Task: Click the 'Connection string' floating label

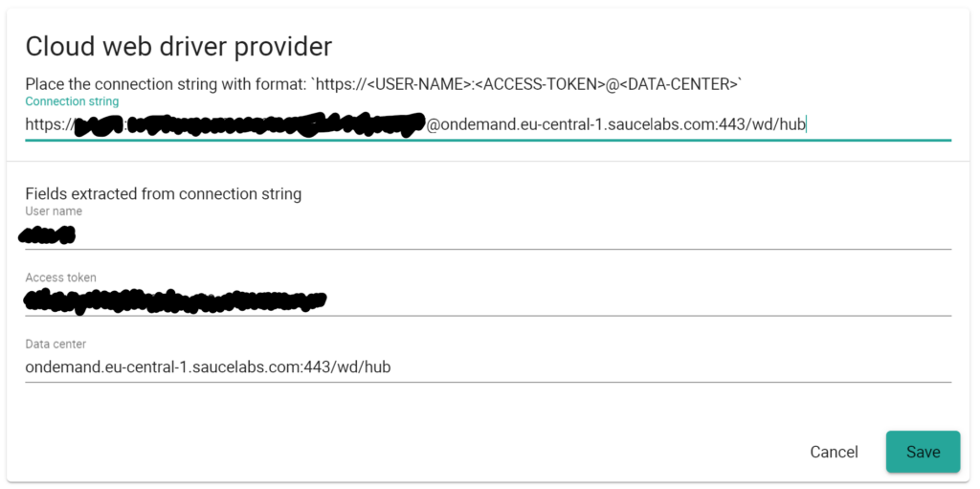Action: 72,101
